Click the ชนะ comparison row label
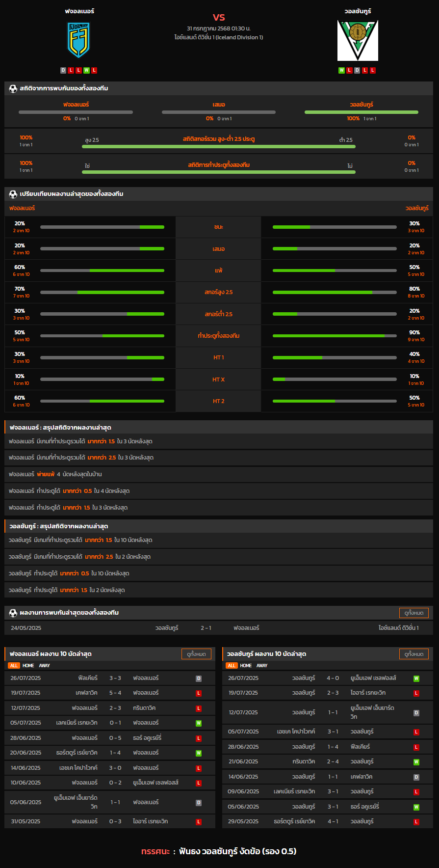Image resolution: width=439 pixels, height=868 pixels. pyautogui.click(x=219, y=227)
